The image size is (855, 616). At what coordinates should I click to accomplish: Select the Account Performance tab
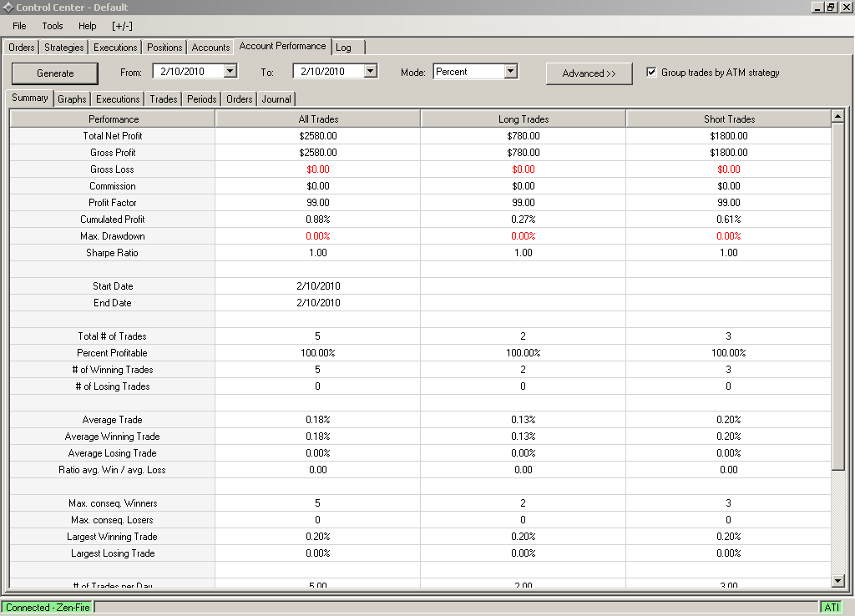[282, 47]
